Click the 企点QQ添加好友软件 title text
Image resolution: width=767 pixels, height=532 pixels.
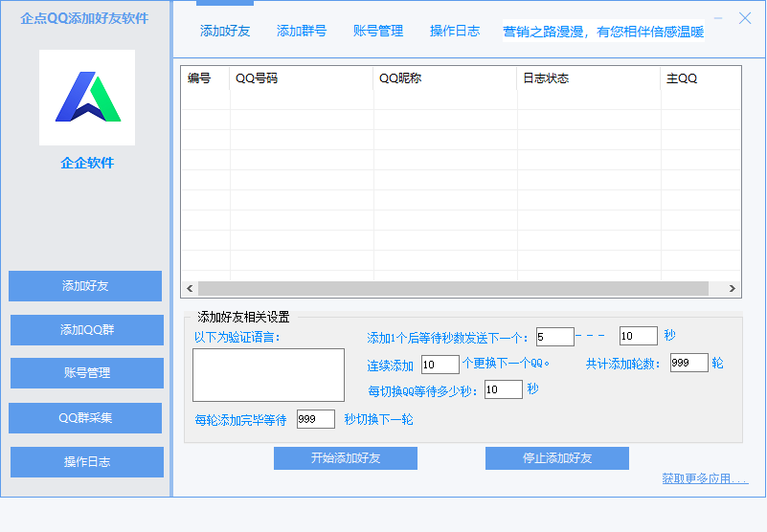click(84, 18)
